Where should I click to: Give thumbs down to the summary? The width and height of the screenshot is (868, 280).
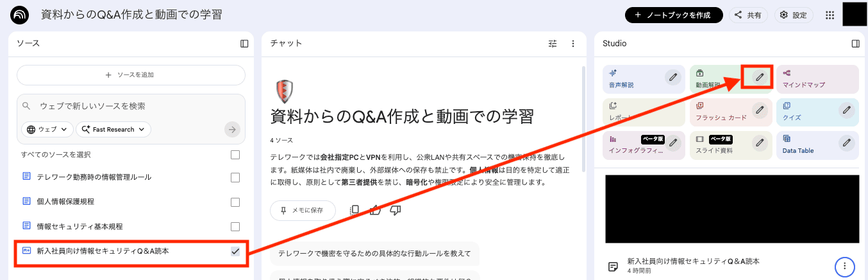[396, 210]
